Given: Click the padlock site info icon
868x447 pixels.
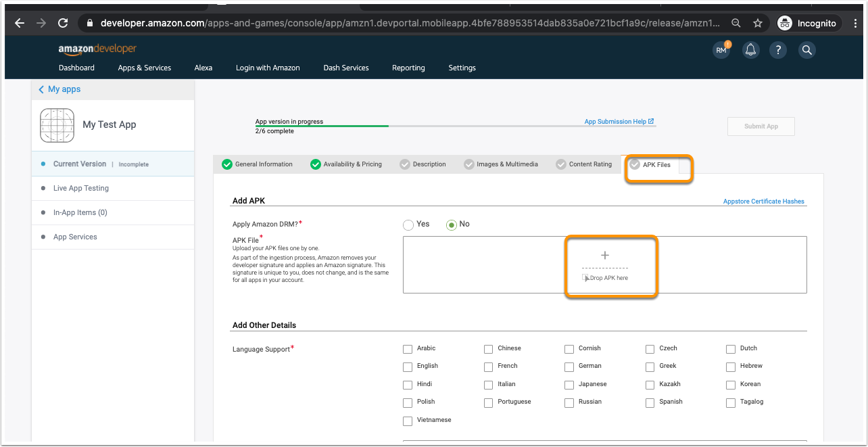Looking at the screenshot, I should (x=89, y=23).
